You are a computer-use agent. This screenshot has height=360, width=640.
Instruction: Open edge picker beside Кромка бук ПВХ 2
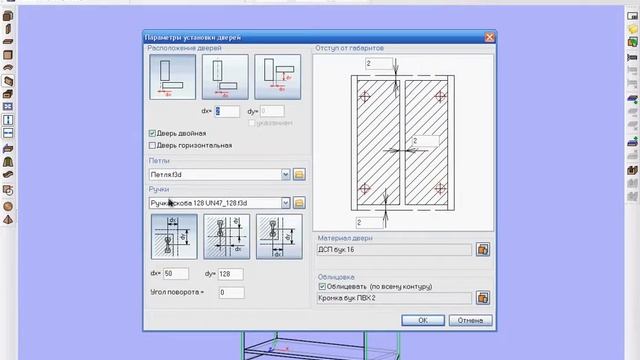482,298
